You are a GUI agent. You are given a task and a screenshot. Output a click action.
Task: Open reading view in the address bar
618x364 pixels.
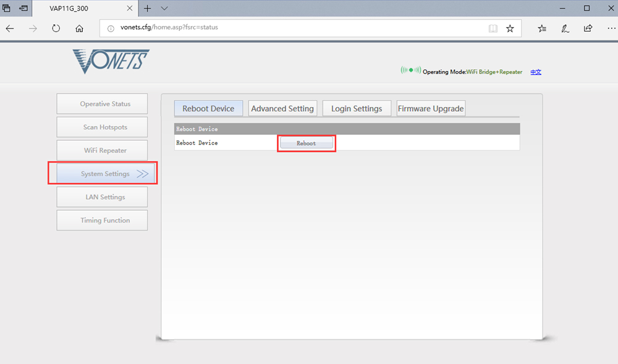pos(493,28)
